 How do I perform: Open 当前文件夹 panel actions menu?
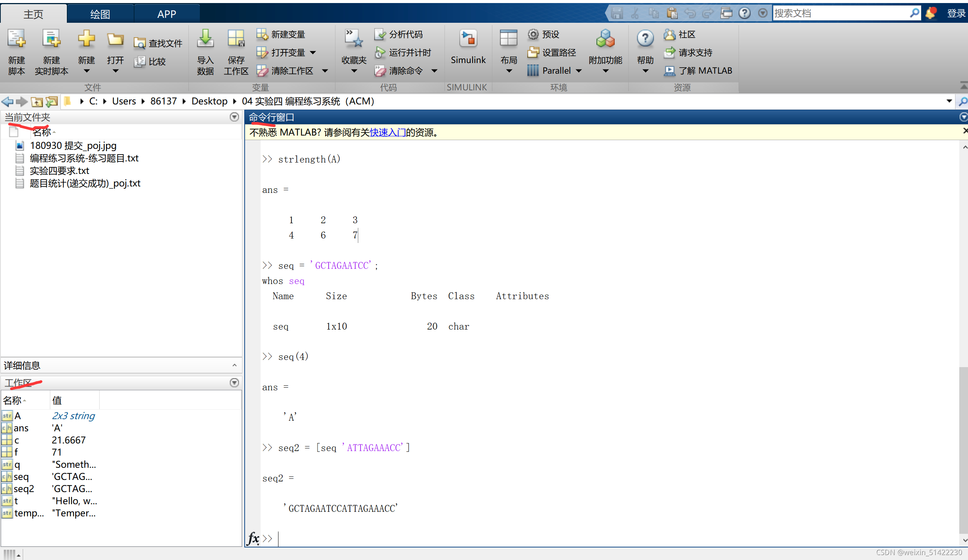point(234,117)
